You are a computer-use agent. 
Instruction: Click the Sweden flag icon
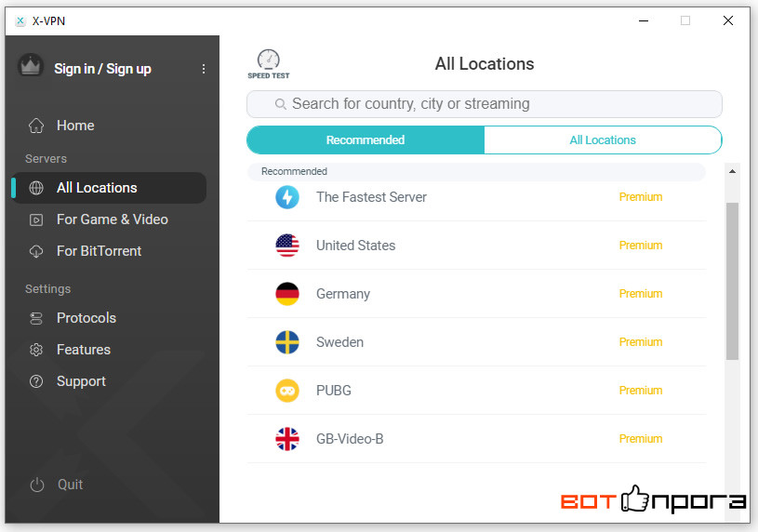click(x=287, y=342)
